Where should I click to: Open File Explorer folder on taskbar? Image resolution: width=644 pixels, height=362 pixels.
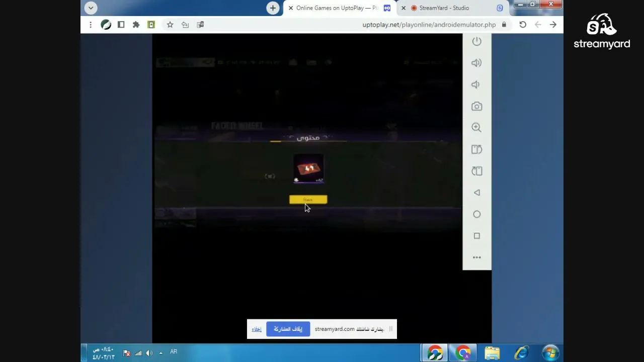[x=492, y=352]
